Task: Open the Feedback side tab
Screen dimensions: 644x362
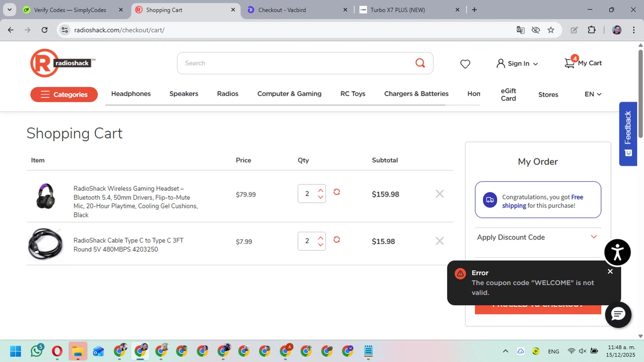Action: 628,134
